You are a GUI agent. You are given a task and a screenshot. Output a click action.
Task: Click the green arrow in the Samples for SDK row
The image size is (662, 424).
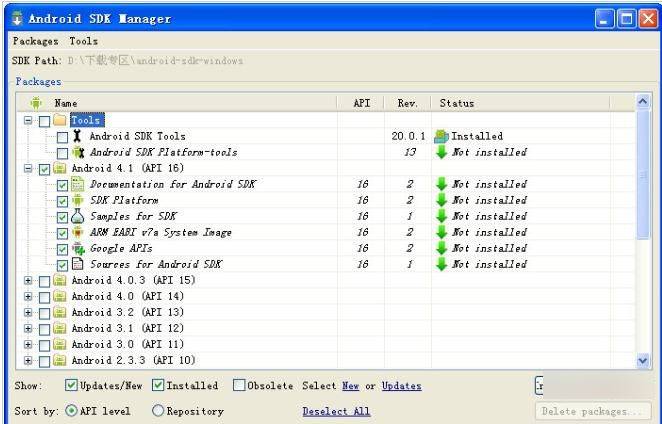(441, 216)
